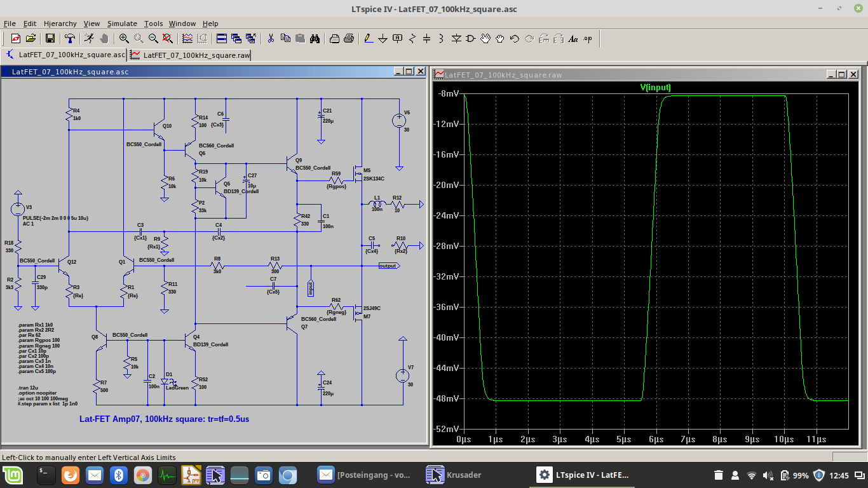868x488 pixels.
Task: Click the SPICE directive .op icon
Action: coord(588,39)
